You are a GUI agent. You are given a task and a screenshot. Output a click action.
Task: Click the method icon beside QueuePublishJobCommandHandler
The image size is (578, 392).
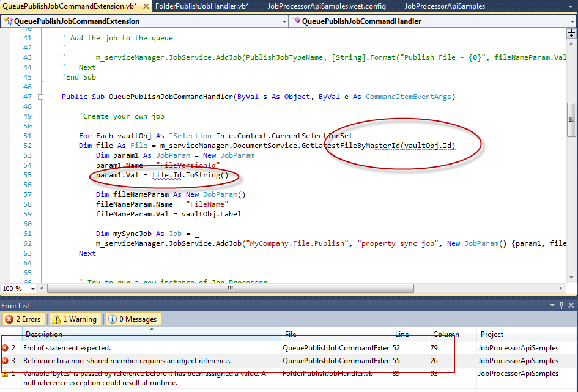point(296,21)
